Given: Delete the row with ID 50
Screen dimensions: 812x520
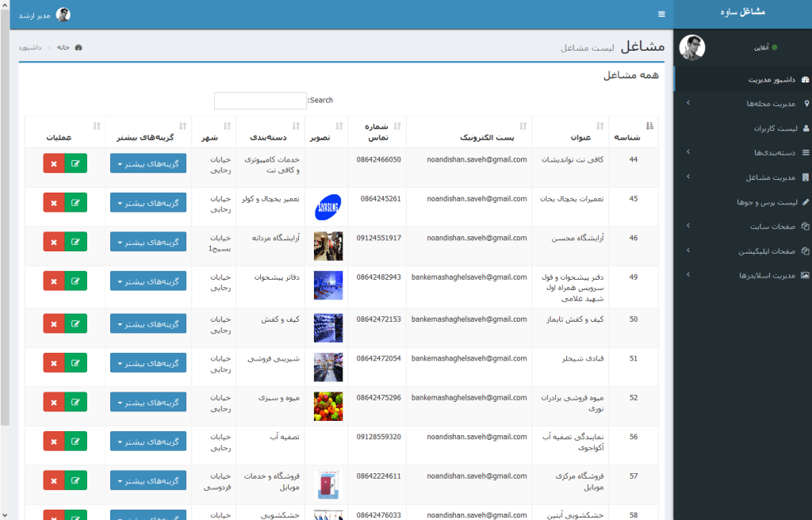Looking at the screenshot, I should tap(54, 323).
